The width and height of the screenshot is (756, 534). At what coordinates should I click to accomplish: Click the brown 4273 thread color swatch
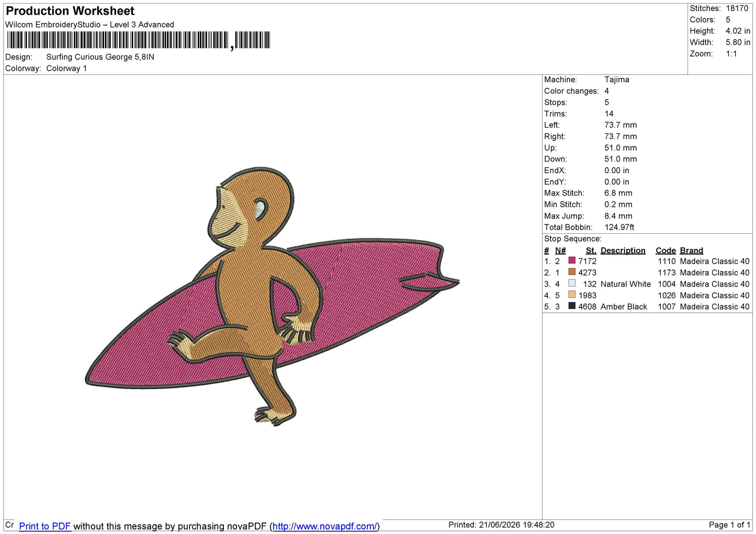pyautogui.click(x=572, y=272)
